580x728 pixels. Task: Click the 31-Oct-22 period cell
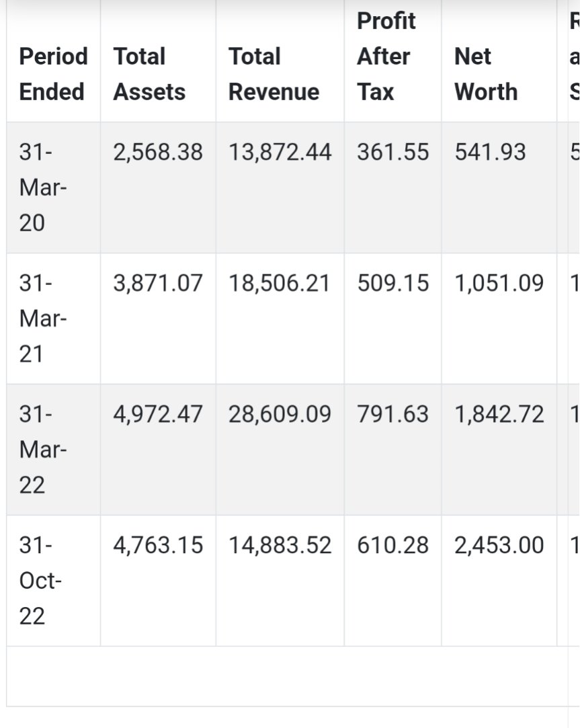40,580
